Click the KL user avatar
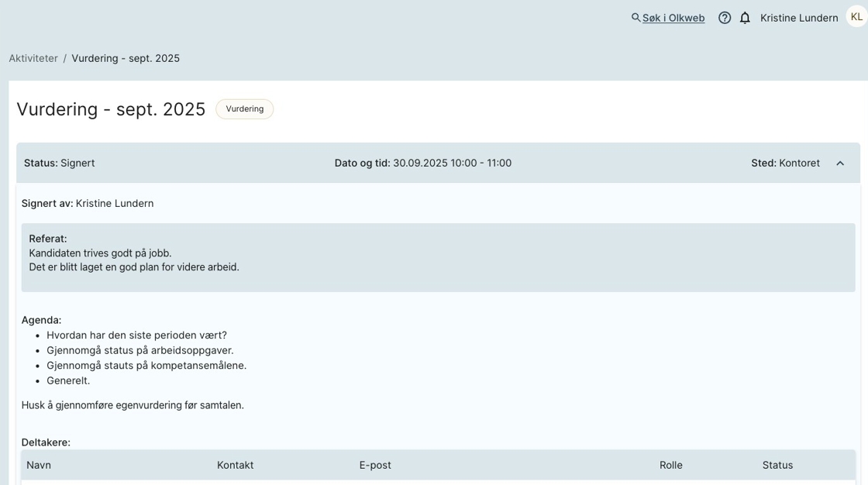The height and width of the screenshot is (485, 868). pos(856,17)
